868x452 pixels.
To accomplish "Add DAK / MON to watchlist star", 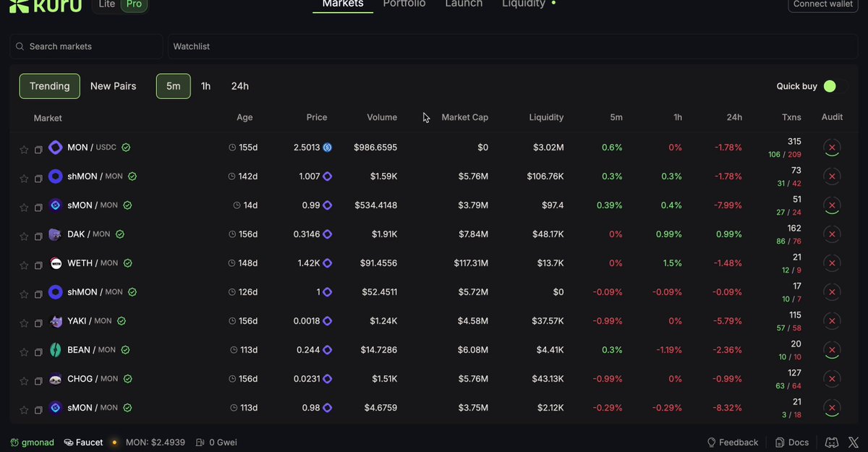I will tap(24, 235).
